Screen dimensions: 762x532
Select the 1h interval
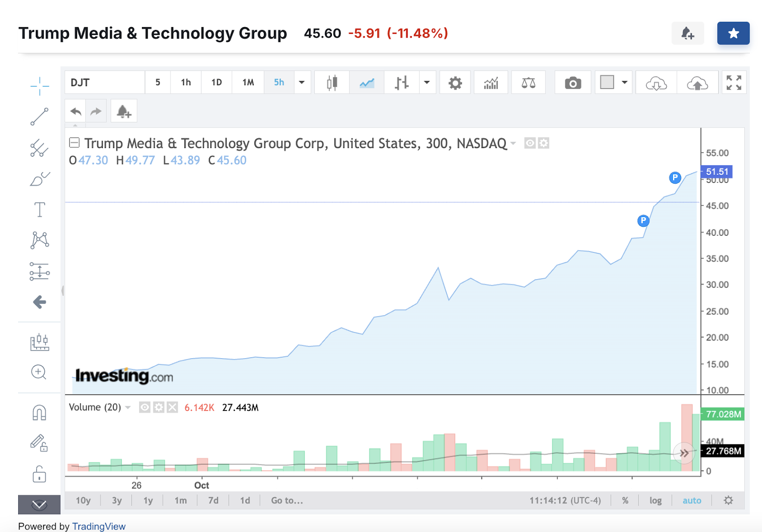click(x=186, y=82)
